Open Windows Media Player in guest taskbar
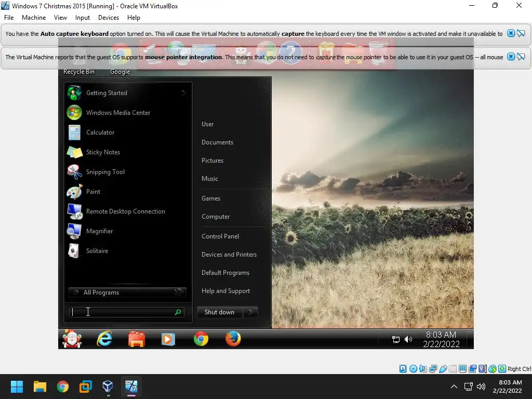The height and width of the screenshot is (399, 532). (168, 339)
